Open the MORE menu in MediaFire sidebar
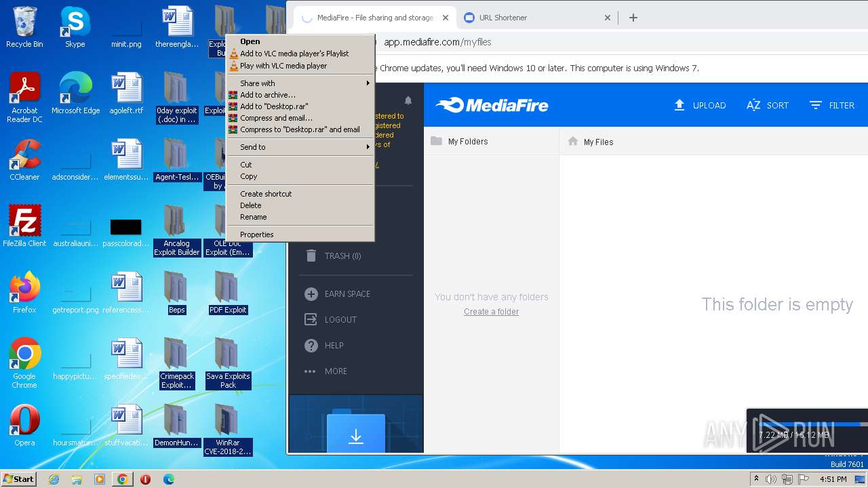 [x=326, y=371]
